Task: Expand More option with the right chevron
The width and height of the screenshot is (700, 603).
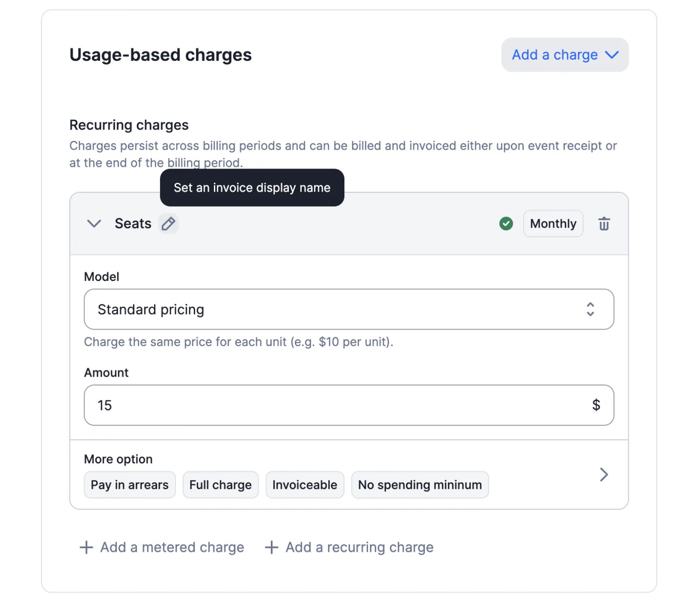Action: pos(604,474)
